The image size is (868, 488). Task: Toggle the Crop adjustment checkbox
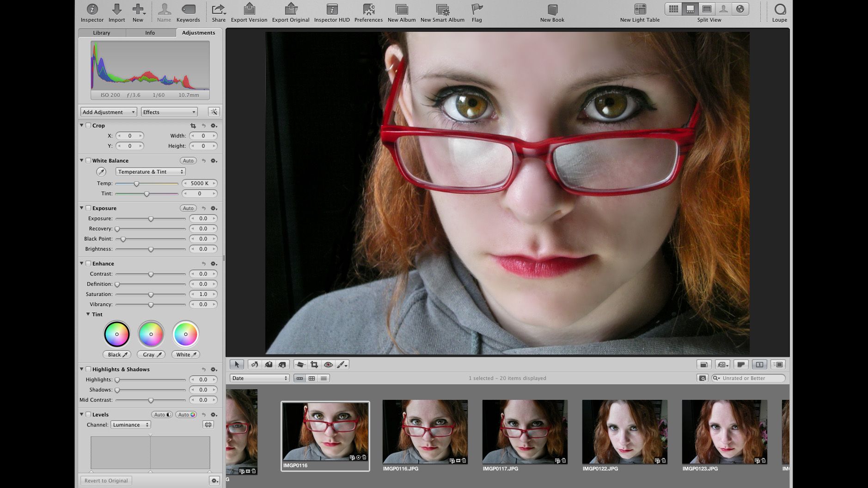pyautogui.click(x=88, y=125)
